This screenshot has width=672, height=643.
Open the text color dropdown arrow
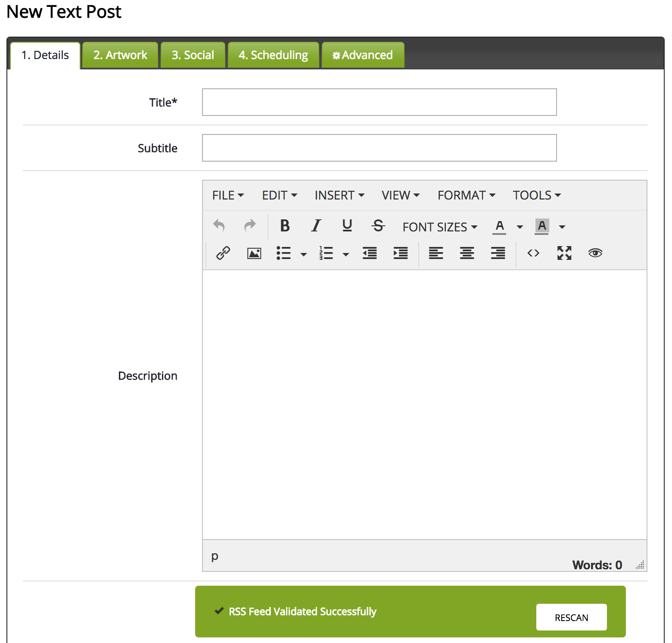point(520,227)
